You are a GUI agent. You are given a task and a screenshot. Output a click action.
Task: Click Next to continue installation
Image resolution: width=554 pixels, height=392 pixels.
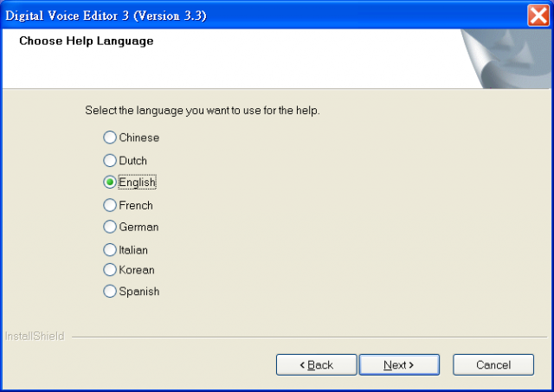(399, 365)
